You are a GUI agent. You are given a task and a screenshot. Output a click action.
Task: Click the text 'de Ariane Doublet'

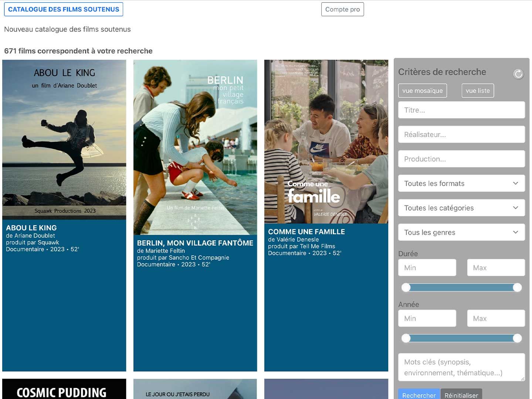[x=30, y=236]
